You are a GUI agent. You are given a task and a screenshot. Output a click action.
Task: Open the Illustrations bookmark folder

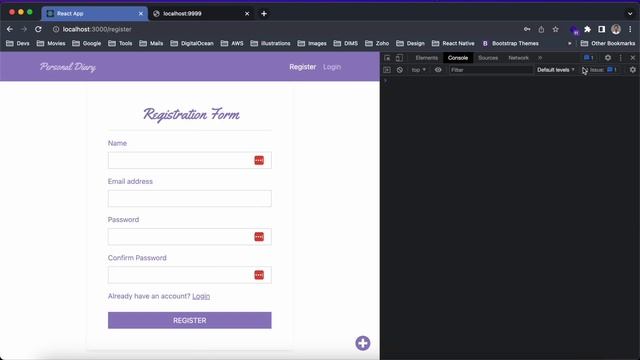coord(270,43)
